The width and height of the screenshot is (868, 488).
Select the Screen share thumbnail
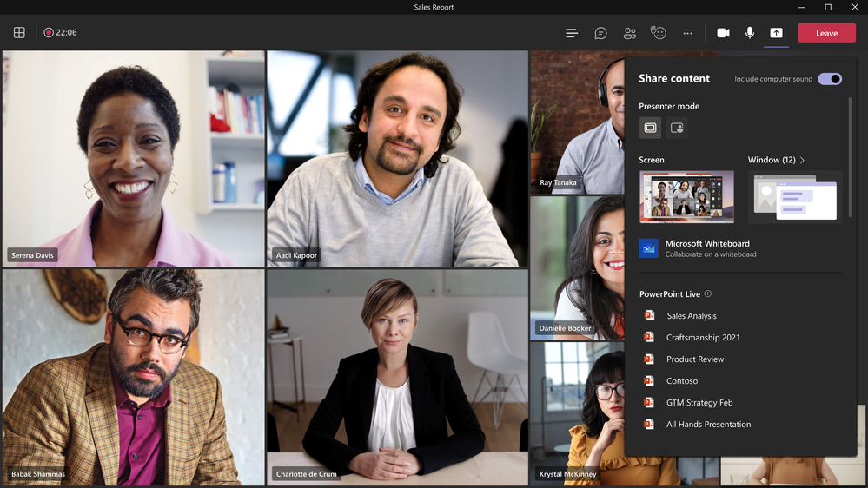686,197
